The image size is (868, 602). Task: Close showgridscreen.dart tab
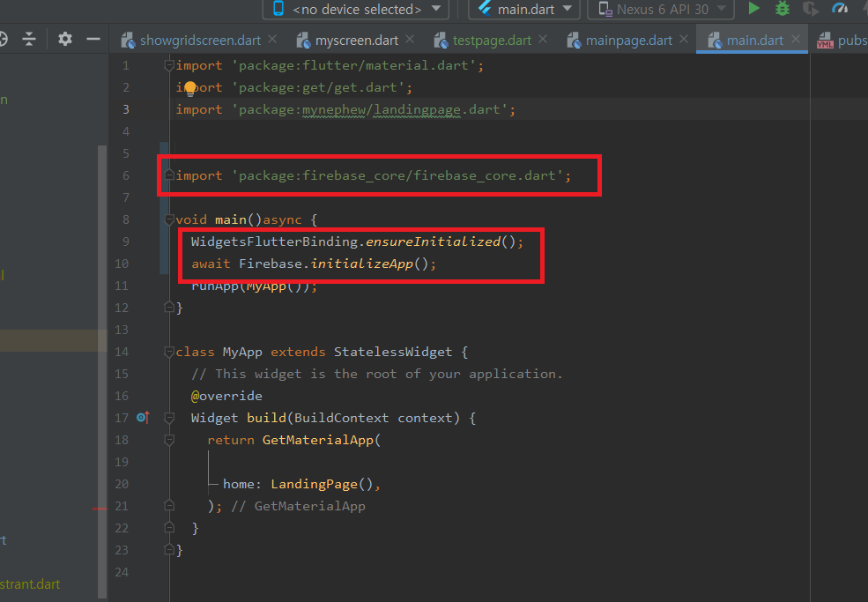[x=272, y=40]
